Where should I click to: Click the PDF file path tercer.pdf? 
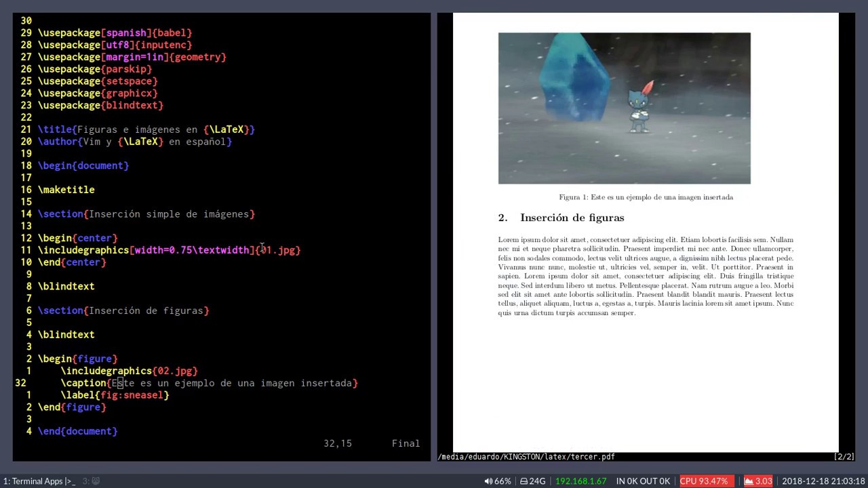pos(526,457)
